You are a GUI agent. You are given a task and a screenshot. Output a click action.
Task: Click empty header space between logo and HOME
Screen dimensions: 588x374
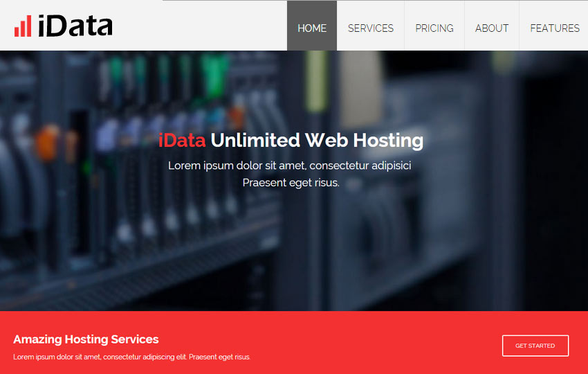(201, 28)
